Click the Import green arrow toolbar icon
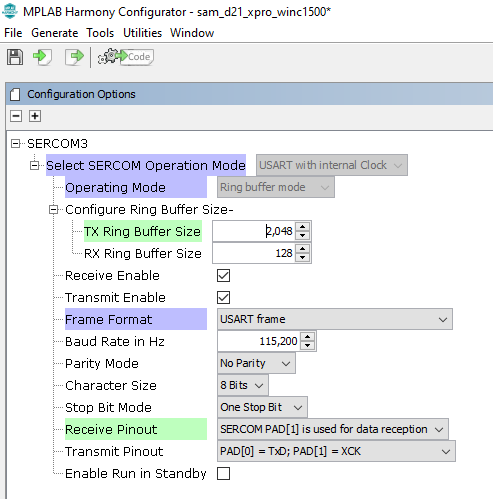The image size is (493, 499). 42,57
